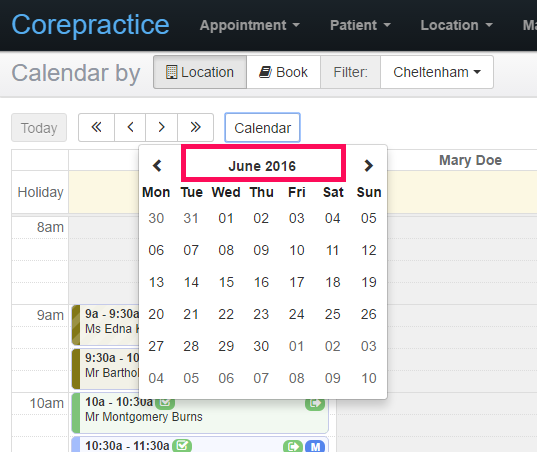
Task: Click the Today button
Action: [39, 128]
